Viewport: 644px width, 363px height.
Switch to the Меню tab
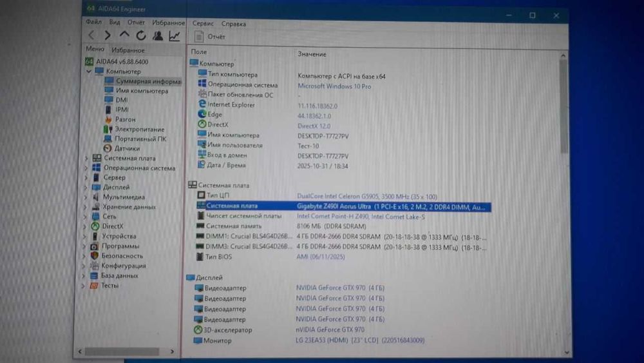pyautogui.click(x=95, y=49)
